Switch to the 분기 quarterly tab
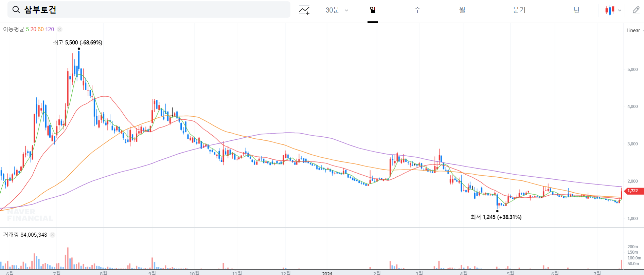Screen dimensions: 644x275 [x=519, y=10]
